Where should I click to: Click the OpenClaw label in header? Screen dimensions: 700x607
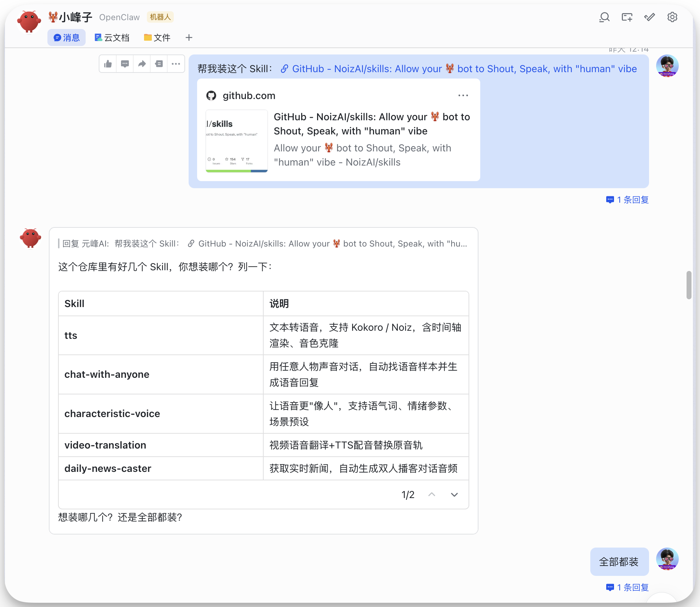[x=120, y=17]
